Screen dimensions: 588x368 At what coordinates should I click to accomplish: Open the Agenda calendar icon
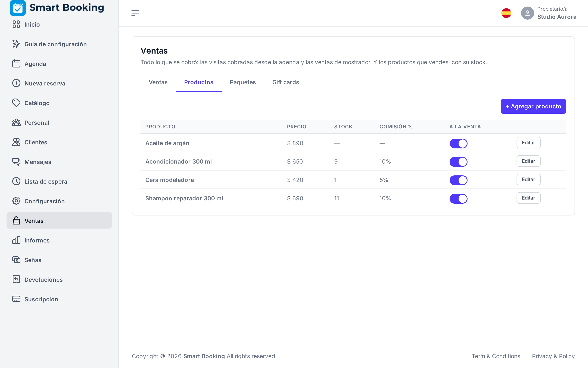tap(16, 64)
